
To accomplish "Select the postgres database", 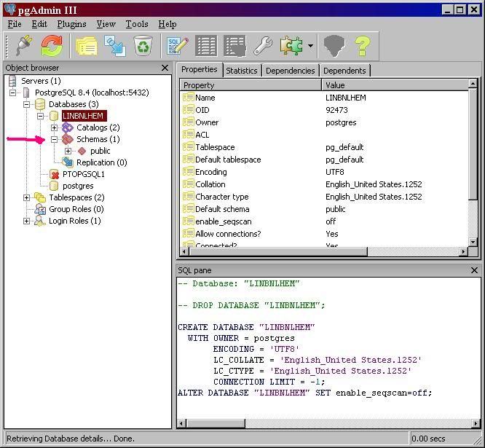I will 78,186.
